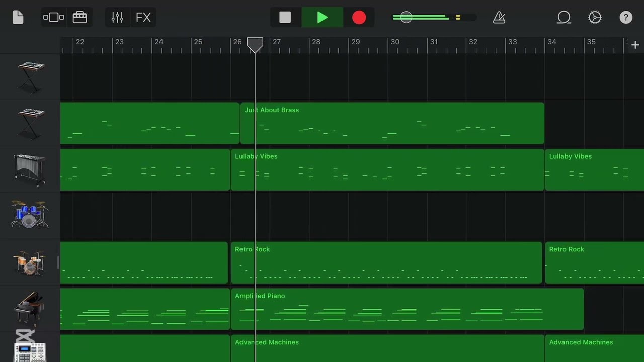Stop playback with the stop button
644x362 pixels.
point(285,17)
